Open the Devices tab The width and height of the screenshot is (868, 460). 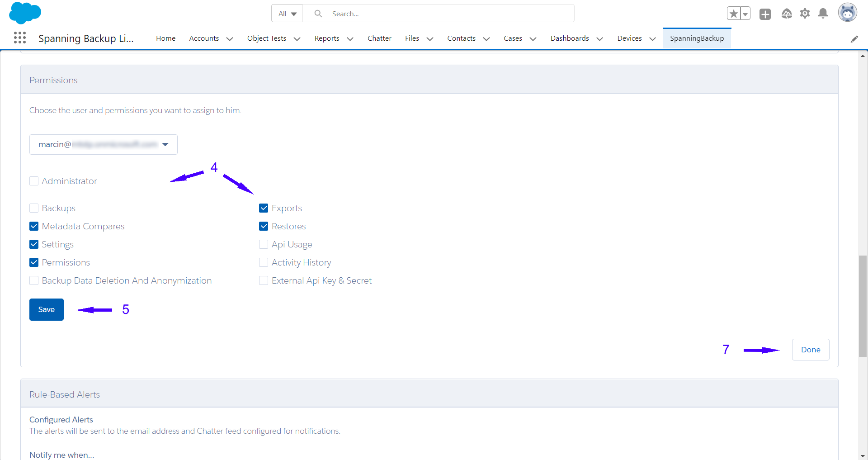tap(629, 38)
